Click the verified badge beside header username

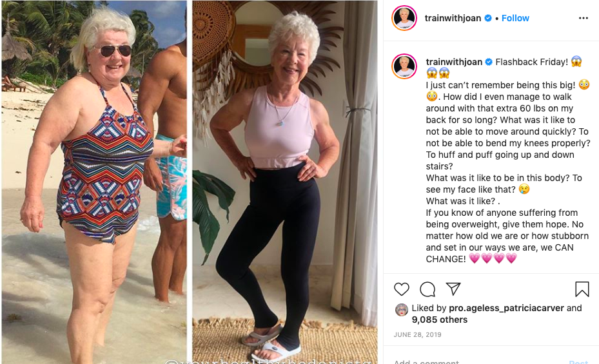(488, 18)
